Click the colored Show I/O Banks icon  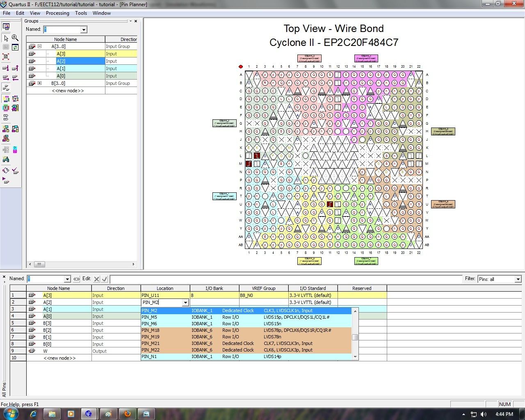pyautogui.click(x=6, y=98)
